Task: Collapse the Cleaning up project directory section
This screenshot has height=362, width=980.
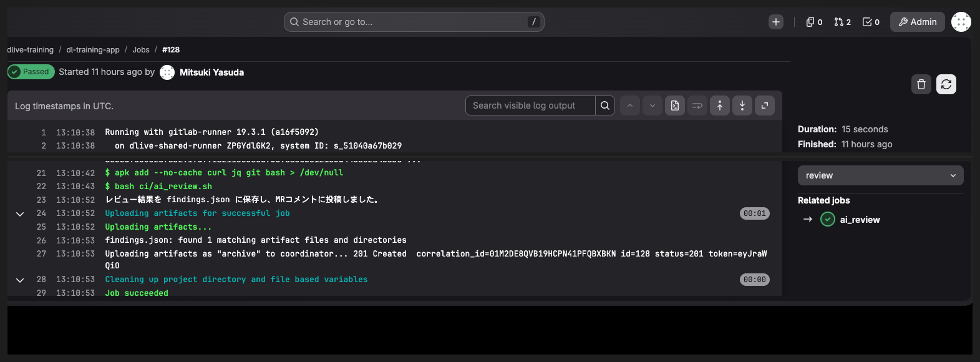Action: click(20, 280)
